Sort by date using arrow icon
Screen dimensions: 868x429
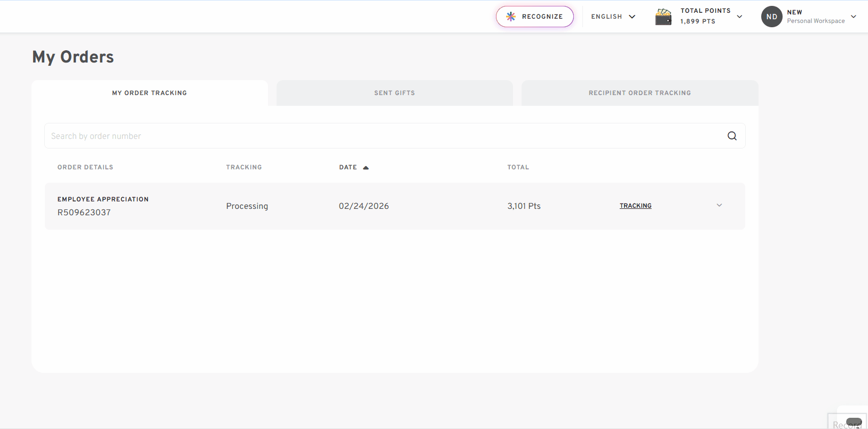click(366, 168)
